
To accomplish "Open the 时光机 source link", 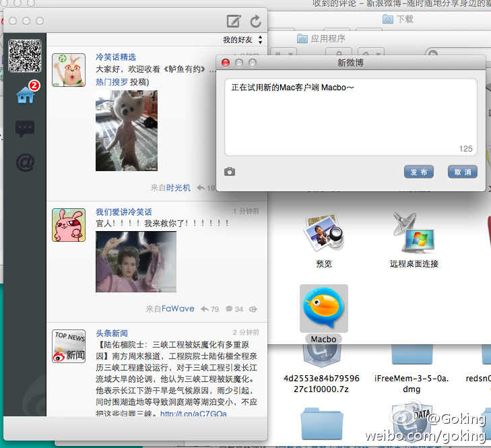I will coord(178,188).
